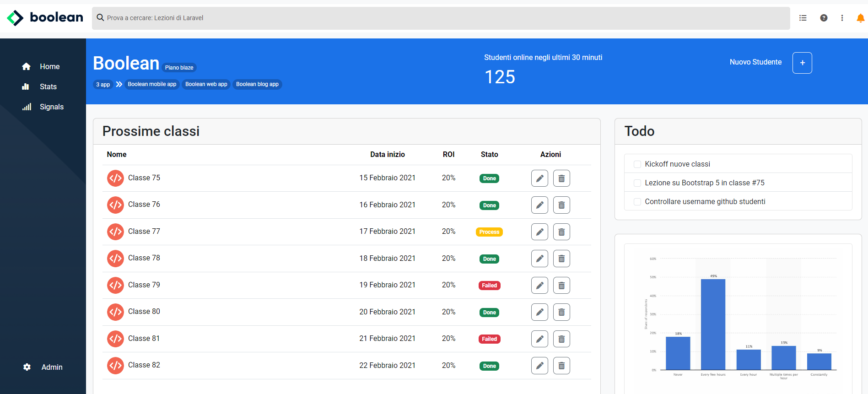This screenshot has height=394, width=868.
Task: Click the Prossime classi heading
Action: [151, 131]
